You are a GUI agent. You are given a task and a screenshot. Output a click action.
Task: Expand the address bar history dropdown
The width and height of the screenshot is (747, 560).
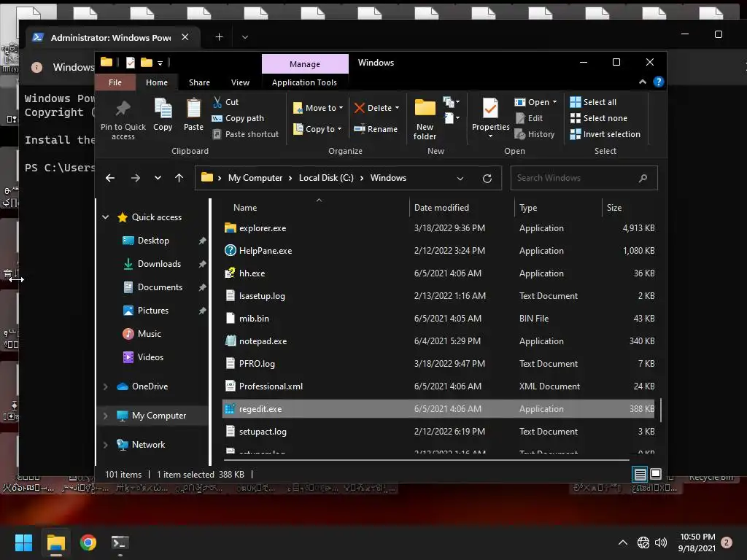click(x=460, y=178)
